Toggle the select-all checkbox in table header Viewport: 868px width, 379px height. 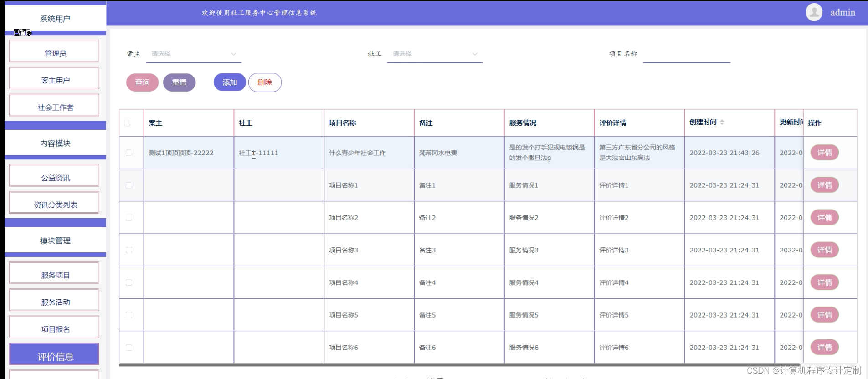tap(127, 123)
